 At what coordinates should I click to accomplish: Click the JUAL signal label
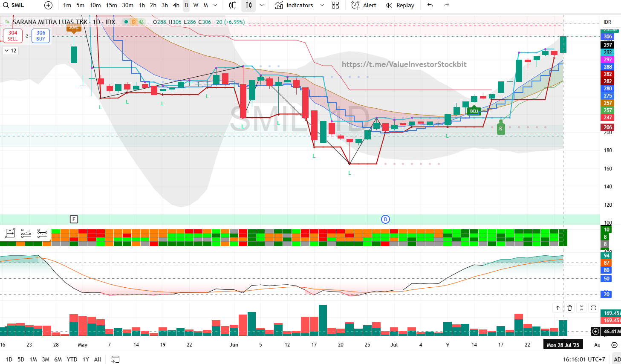(x=74, y=28)
